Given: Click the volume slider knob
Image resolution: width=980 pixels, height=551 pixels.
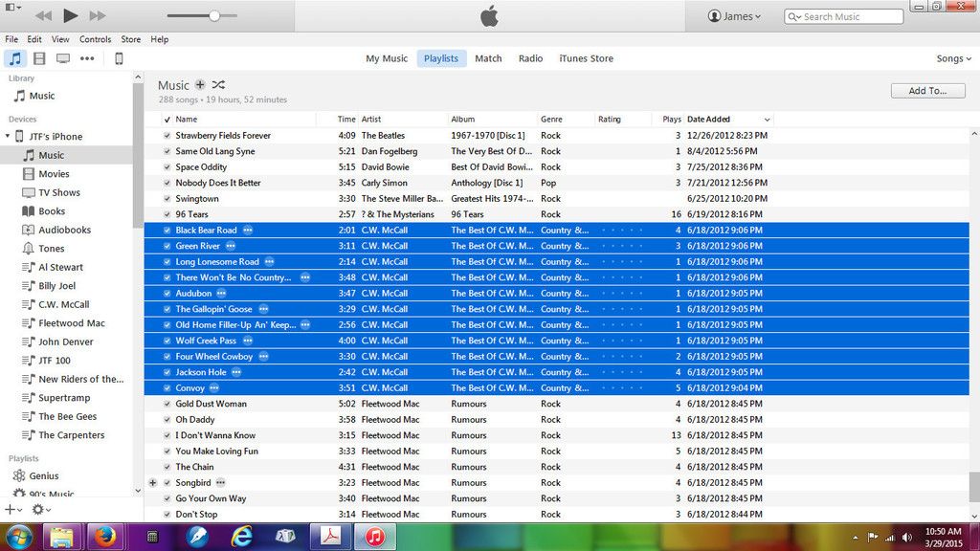Looking at the screenshot, I should click(214, 16).
